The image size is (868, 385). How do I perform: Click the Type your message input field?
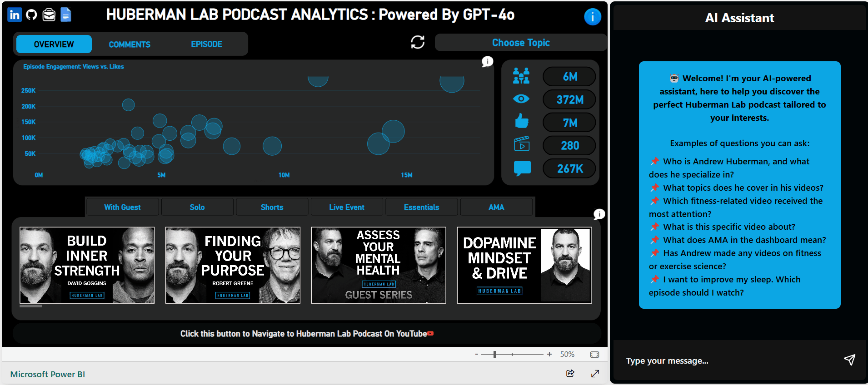(x=729, y=360)
